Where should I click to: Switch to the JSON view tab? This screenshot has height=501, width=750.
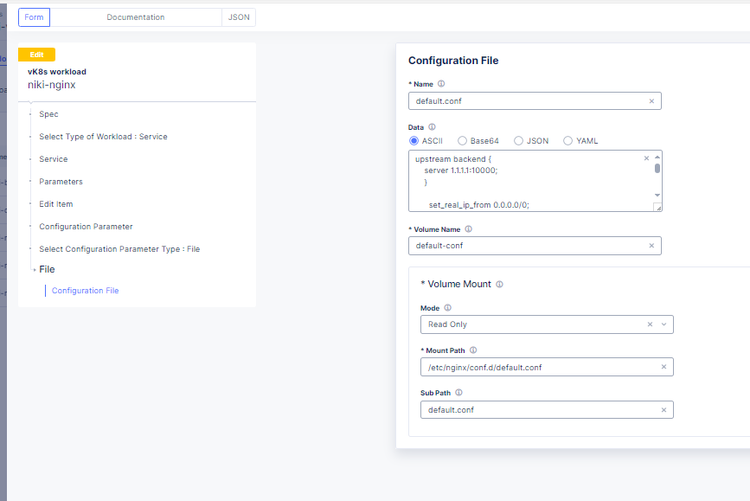click(x=239, y=17)
